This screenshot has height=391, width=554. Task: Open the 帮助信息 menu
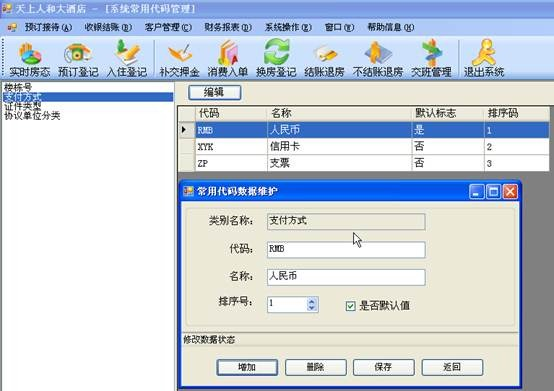click(x=391, y=27)
